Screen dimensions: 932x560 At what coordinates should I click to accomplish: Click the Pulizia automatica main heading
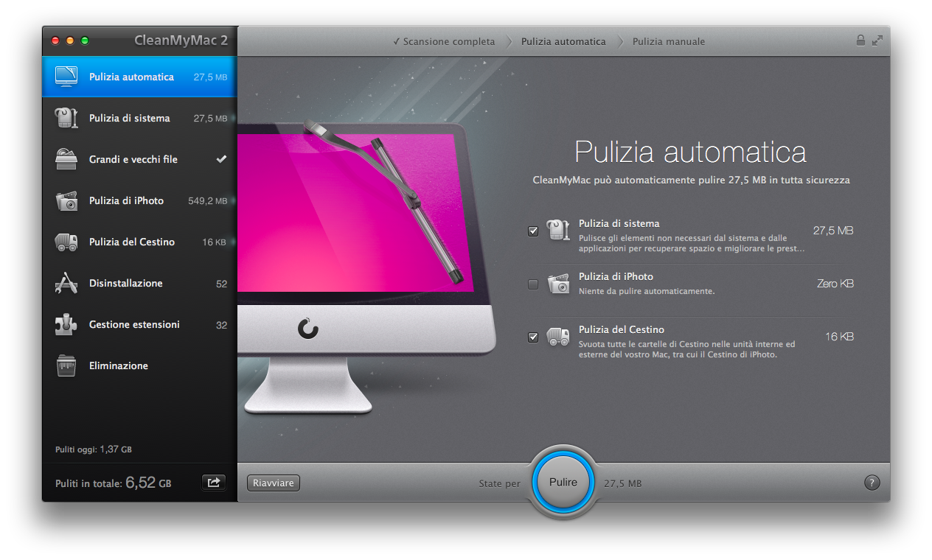click(x=691, y=152)
